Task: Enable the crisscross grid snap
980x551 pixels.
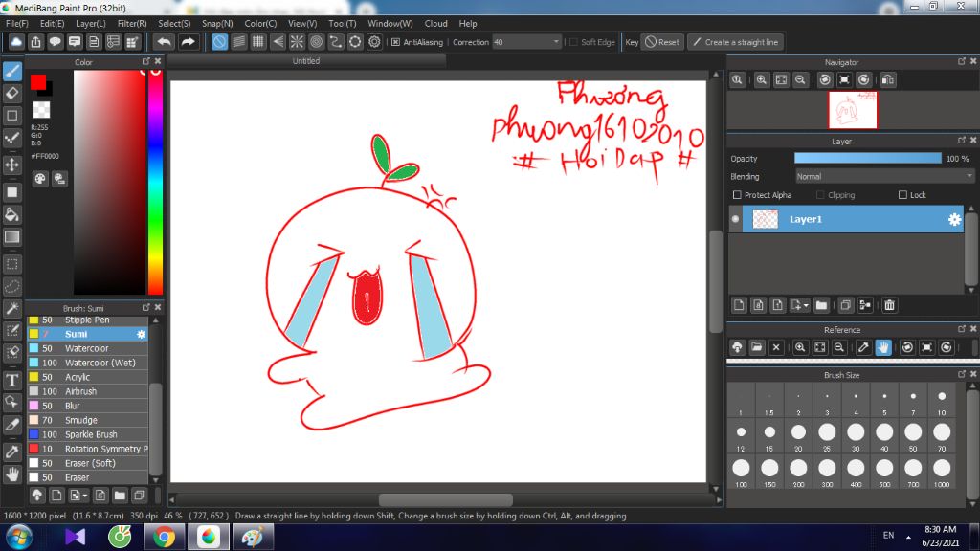Action: click(x=258, y=42)
